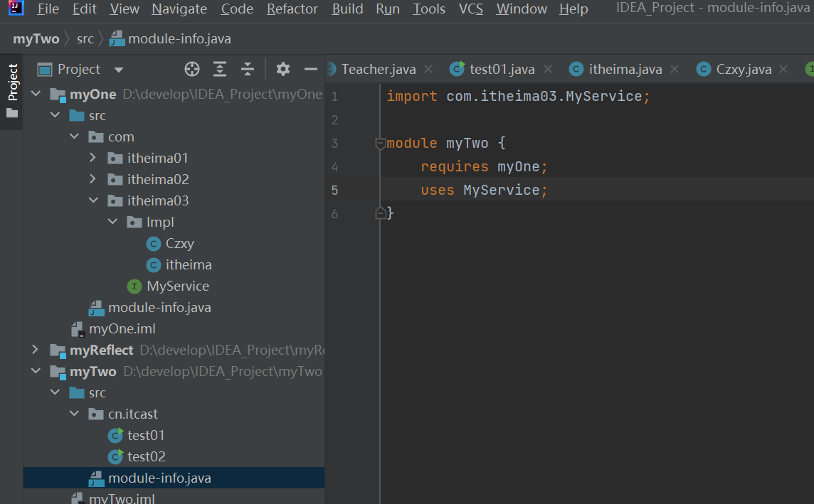Image resolution: width=814 pixels, height=504 pixels.
Task: Toggle the Project side tool window tab
Action: click(12, 91)
